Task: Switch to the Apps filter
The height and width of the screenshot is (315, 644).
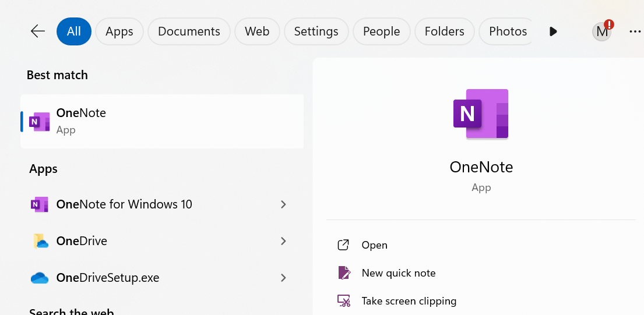Action: [x=119, y=31]
